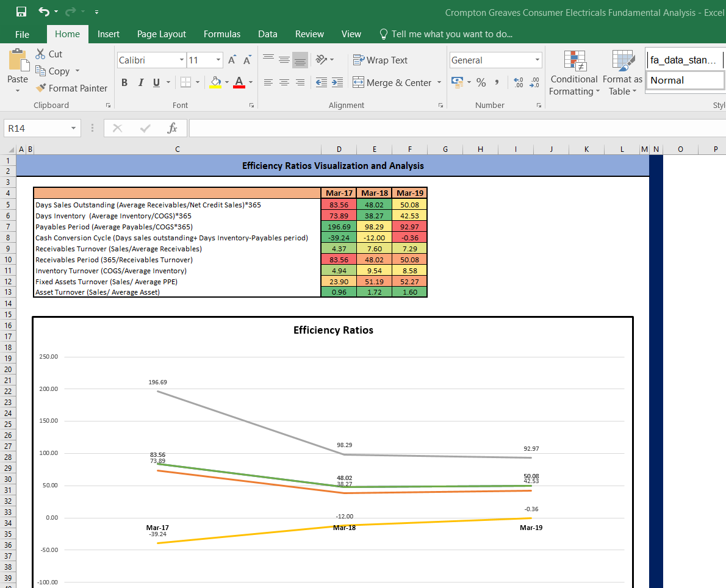The width and height of the screenshot is (726, 588).
Task: Switch to the Review tab
Action: [x=310, y=34]
